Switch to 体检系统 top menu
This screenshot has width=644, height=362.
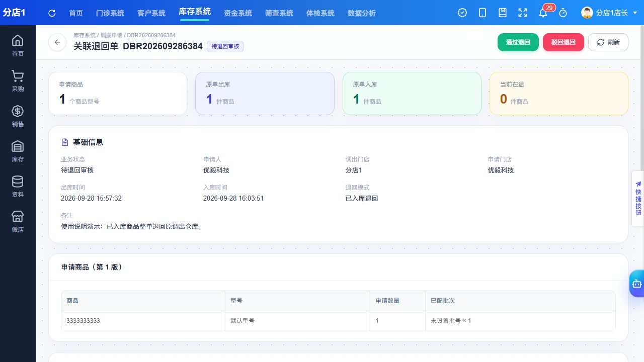(x=320, y=13)
